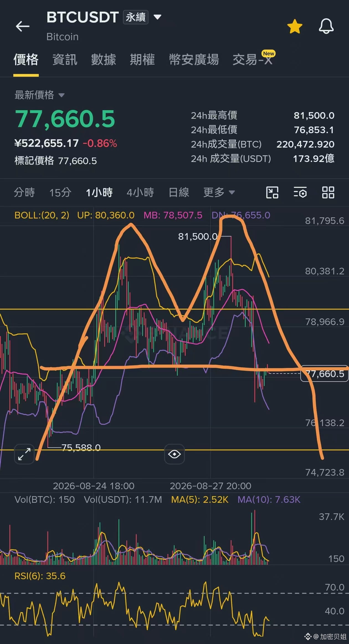The width and height of the screenshot is (349, 644).
Task: Tap the 標記價格 77,660.5 mark price
Action: point(56,161)
